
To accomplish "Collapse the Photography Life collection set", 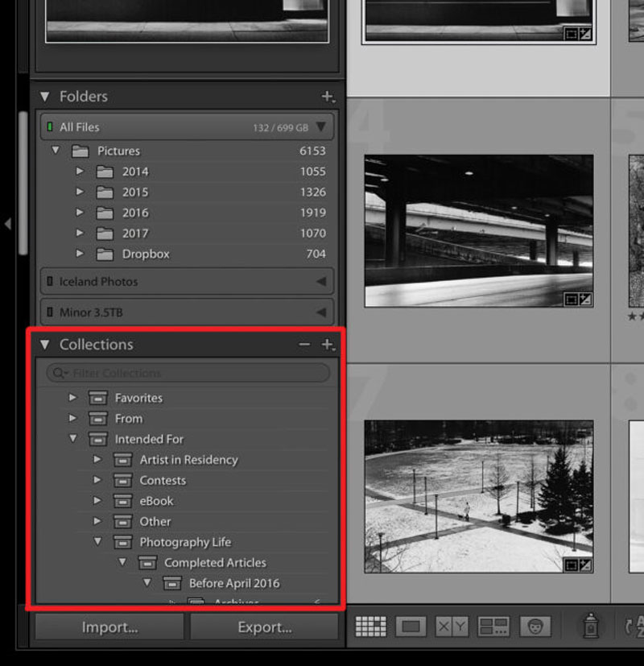I will coord(97,542).
